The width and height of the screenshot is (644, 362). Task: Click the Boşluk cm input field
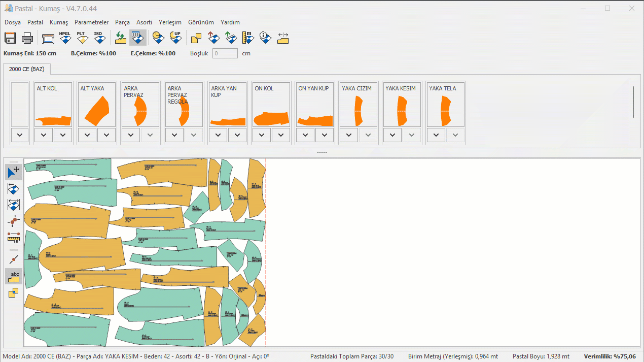pyautogui.click(x=225, y=53)
